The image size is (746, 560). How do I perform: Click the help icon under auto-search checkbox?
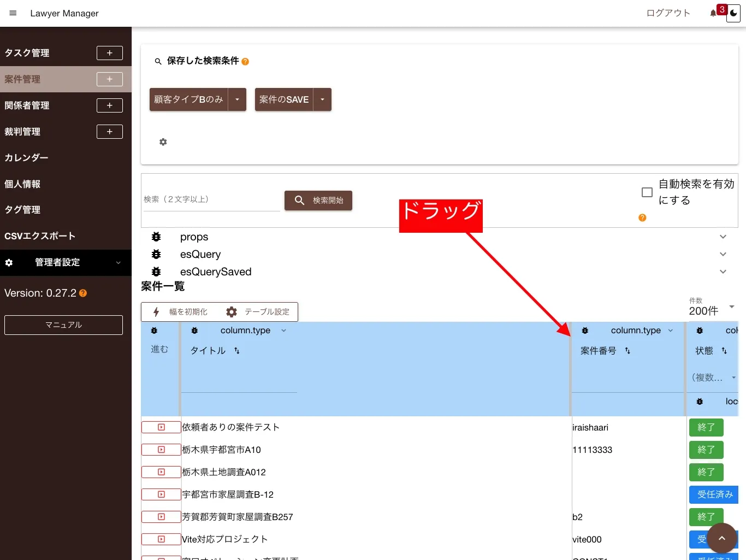coord(642,217)
